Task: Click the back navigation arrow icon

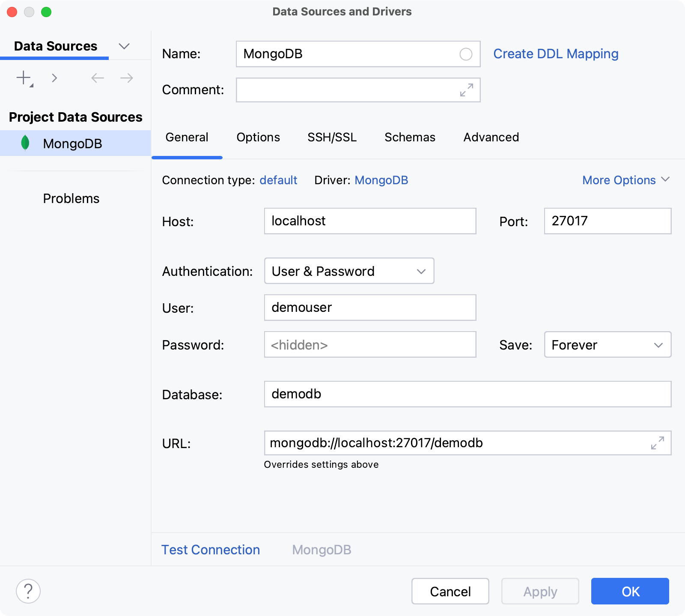Action: pyautogui.click(x=97, y=78)
